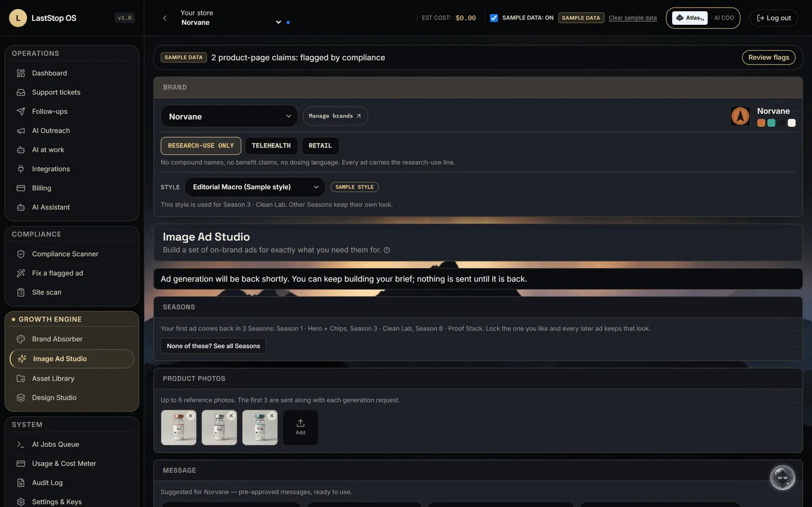Screen dimensions: 812x507
Task: Open the floating assistant avatar
Action: (x=782, y=477)
